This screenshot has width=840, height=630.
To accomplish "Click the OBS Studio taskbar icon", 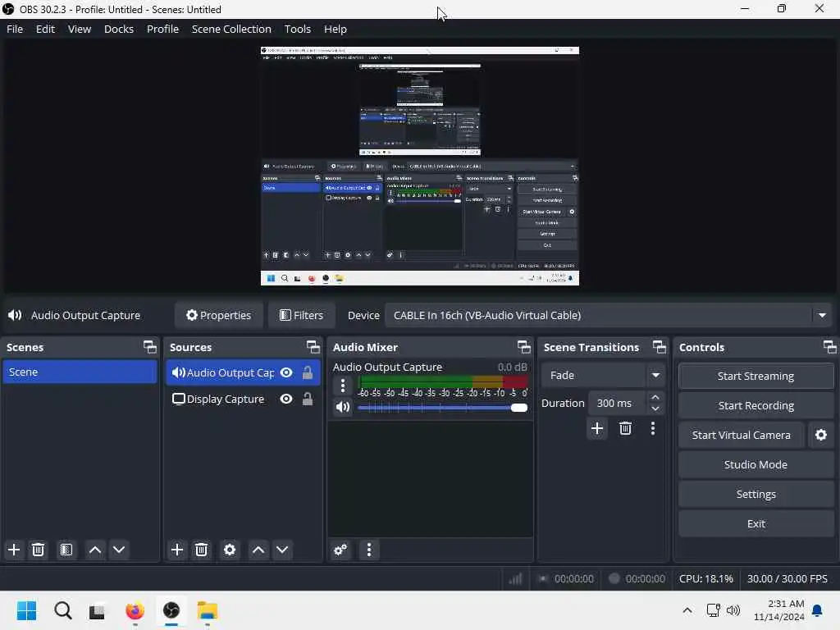I will click(x=171, y=610).
